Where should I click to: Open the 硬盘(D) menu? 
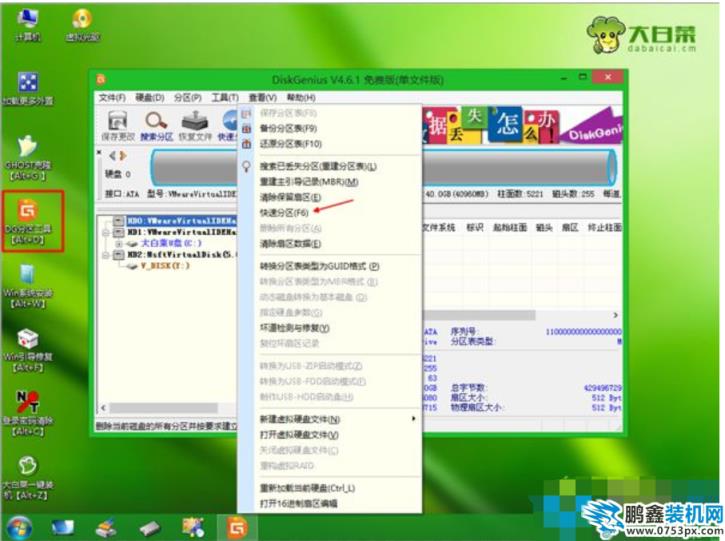[150, 98]
